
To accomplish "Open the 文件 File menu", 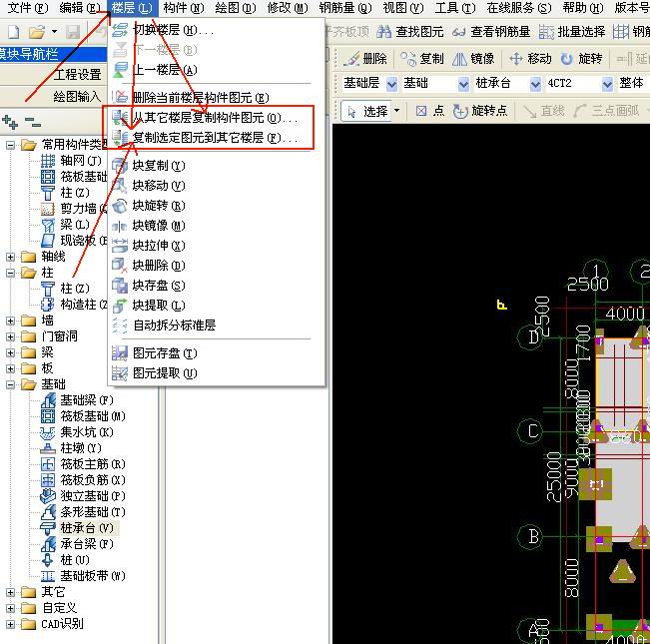I will point(28,7).
